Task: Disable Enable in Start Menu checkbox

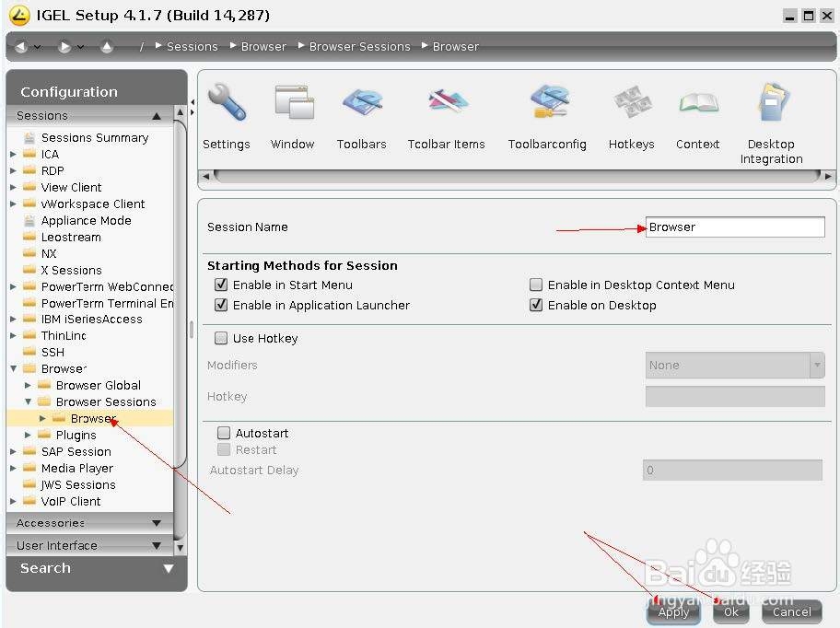Action: tap(221, 285)
